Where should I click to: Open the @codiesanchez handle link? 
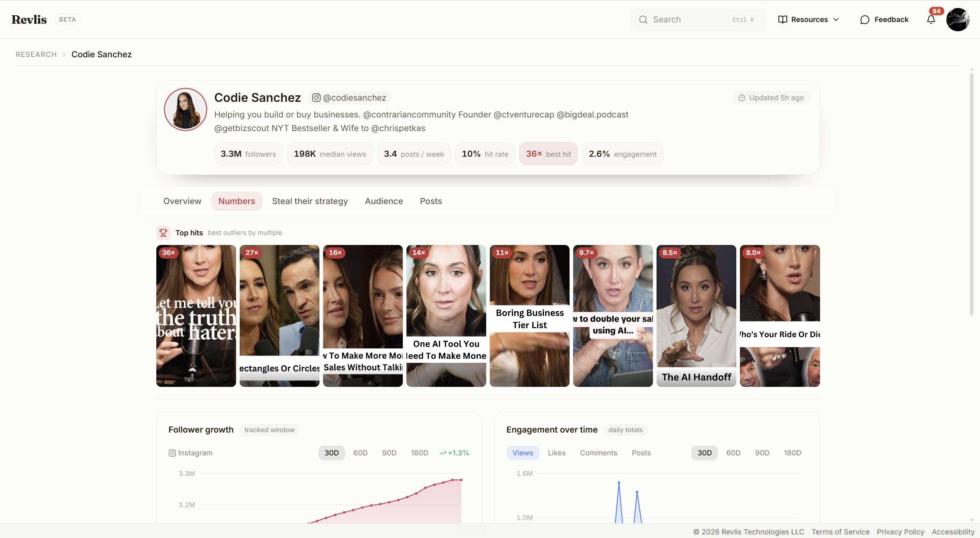(x=349, y=98)
